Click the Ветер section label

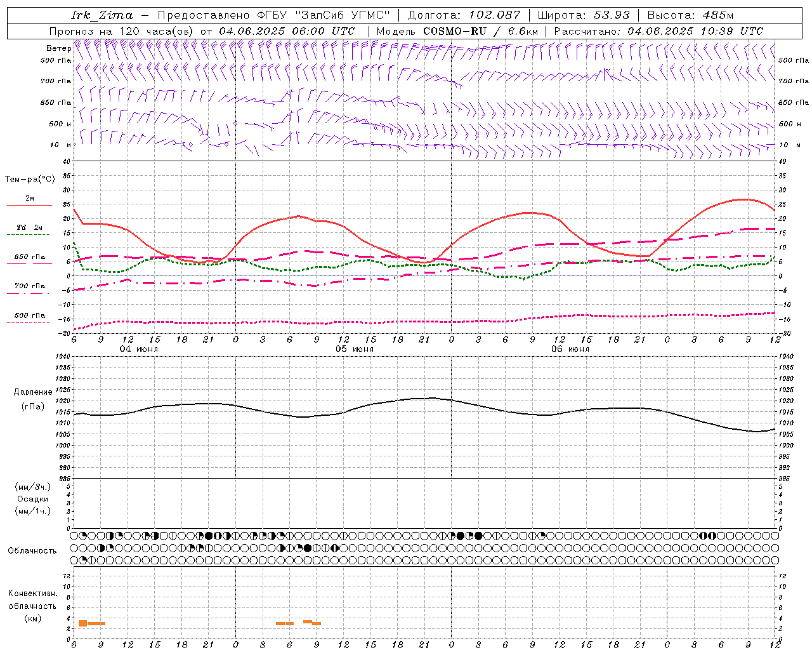(58, 48)
